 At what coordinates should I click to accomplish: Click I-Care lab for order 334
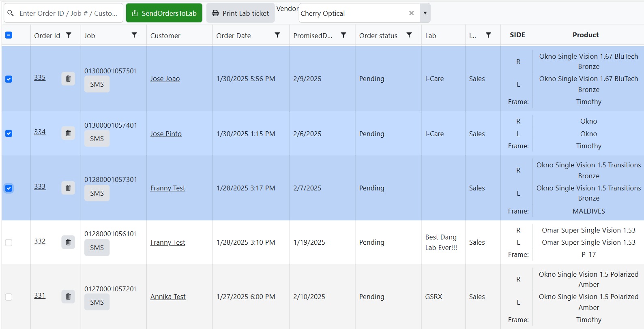pyautogui.click(x=434, y=134)
